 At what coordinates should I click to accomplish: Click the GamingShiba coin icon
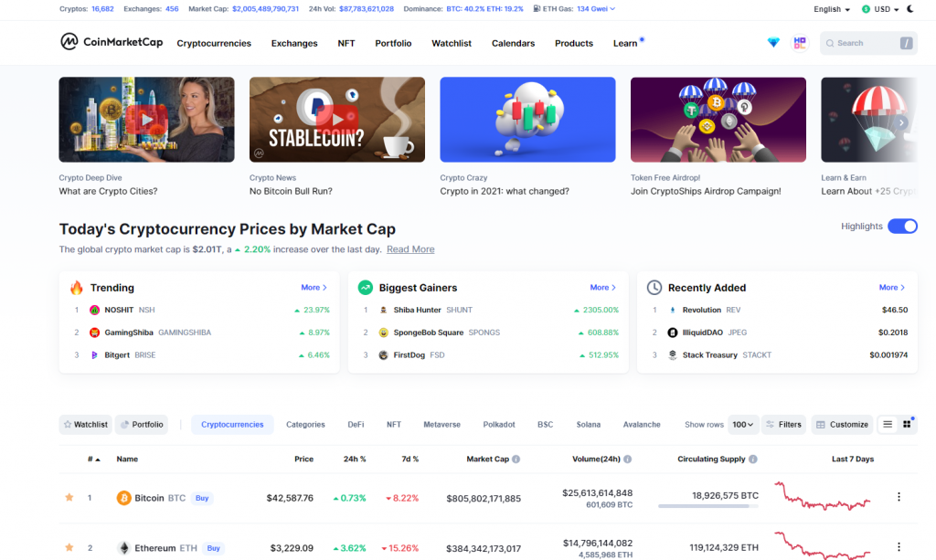(x=94, y=333)
